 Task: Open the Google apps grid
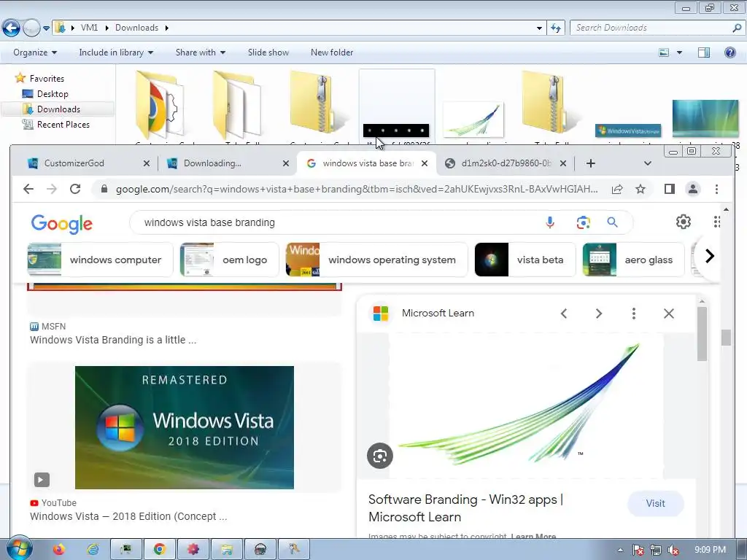pyautogui.click(x=716, y=222)
